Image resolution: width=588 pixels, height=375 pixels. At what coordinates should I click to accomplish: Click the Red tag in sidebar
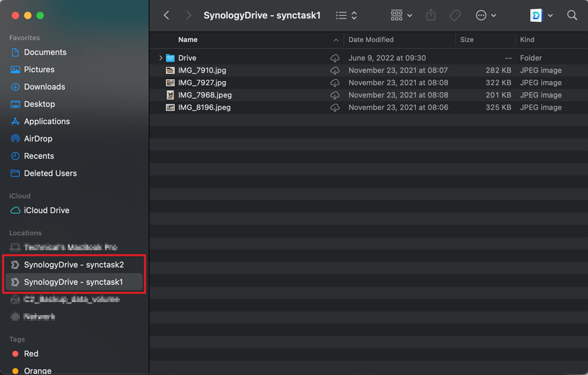(31, 353)
